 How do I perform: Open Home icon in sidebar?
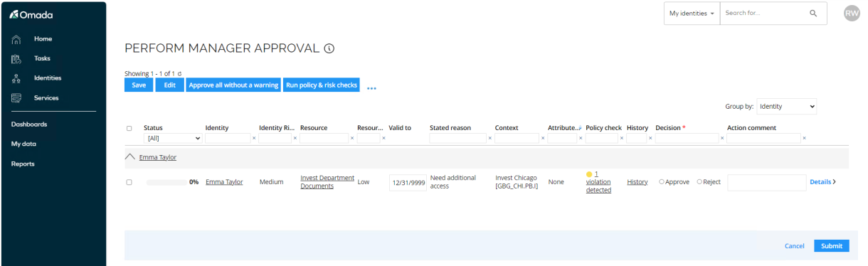(x=16, y=38)
